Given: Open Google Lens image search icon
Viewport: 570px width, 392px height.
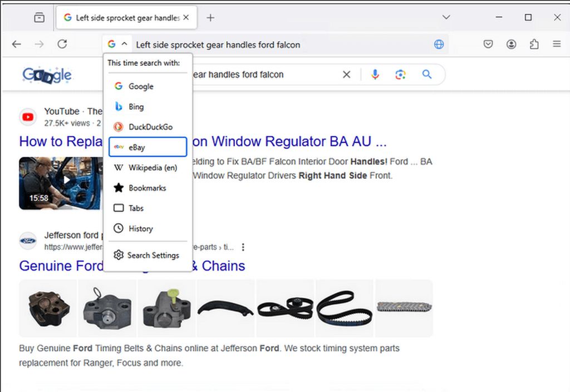Looking at the screenshot, I should click(400, 75).
